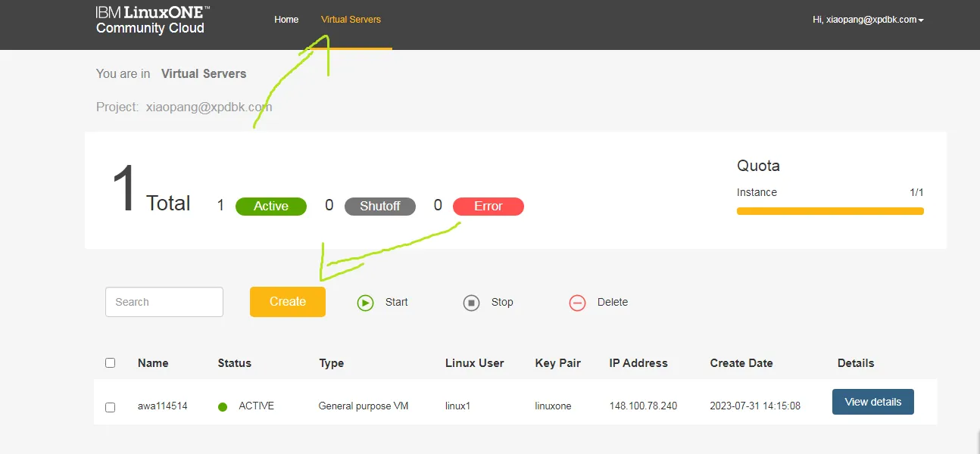The width and height of the screenshot is (980, 454).
Task: Click the IP address 148.100.78.240
Action: coord(643,406)
